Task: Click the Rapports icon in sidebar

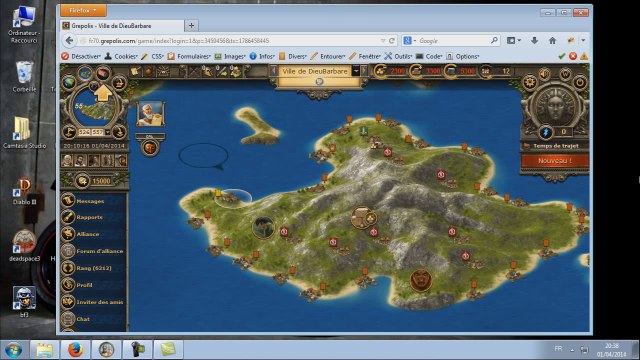Action: [68, 217]
